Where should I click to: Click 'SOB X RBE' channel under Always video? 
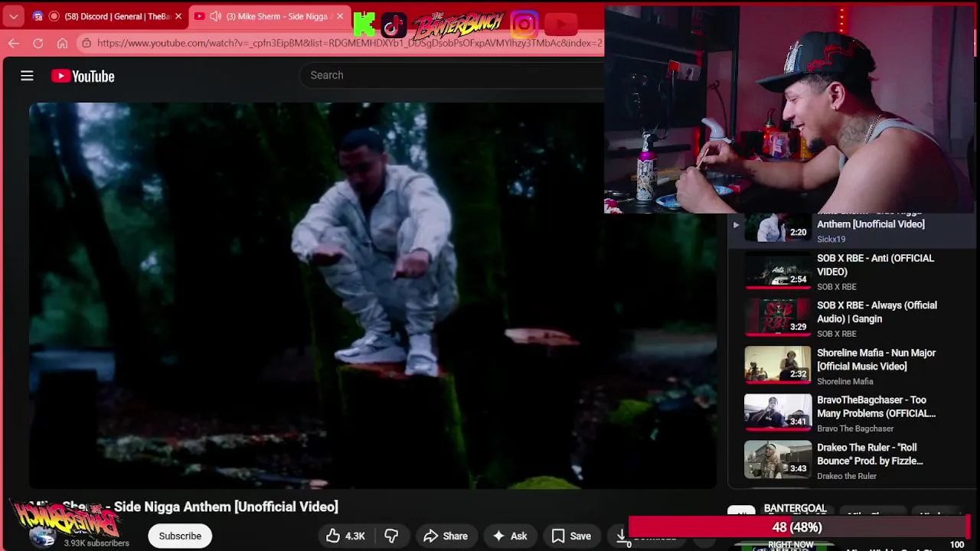click(837, 334)
